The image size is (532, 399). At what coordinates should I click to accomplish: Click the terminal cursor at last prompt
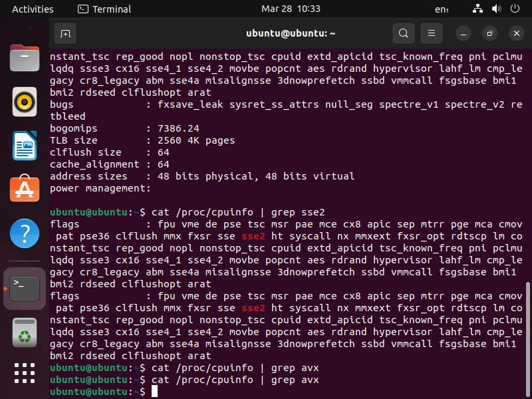(154, 391)
